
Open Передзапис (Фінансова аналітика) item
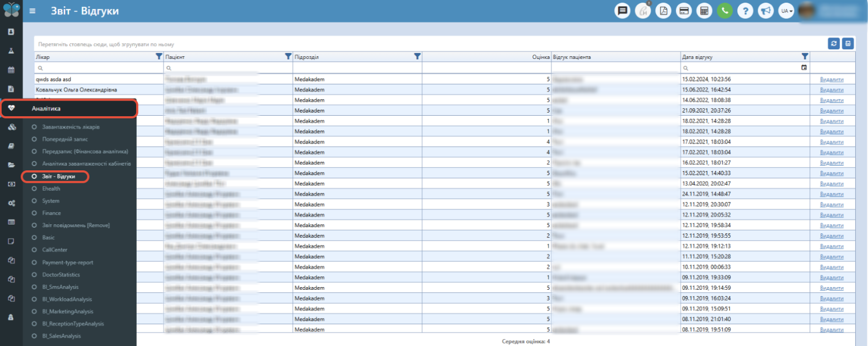(85, 152)
